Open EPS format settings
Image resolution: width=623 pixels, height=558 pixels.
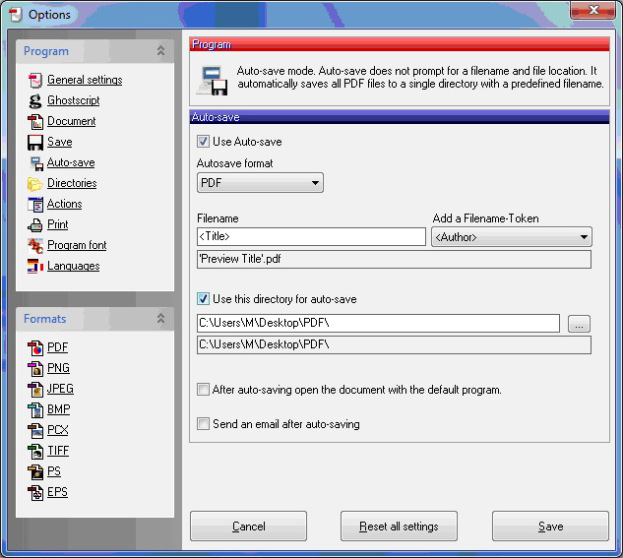(x=58, y=492)
